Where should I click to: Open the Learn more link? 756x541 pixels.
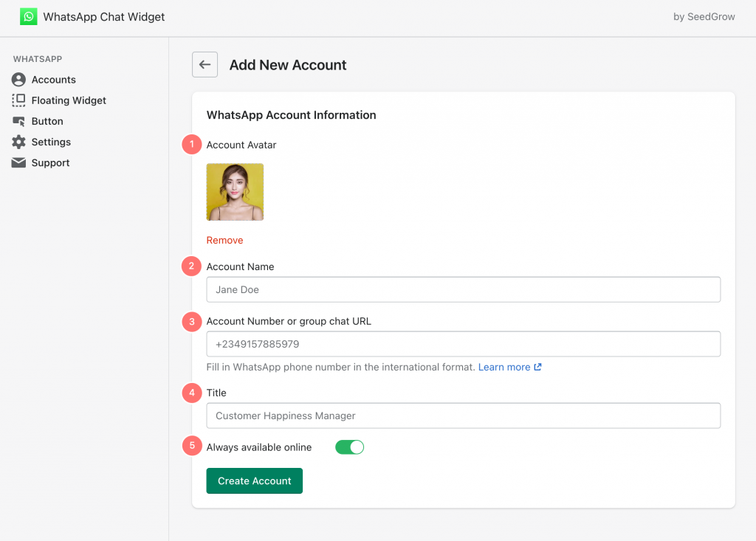505,367
